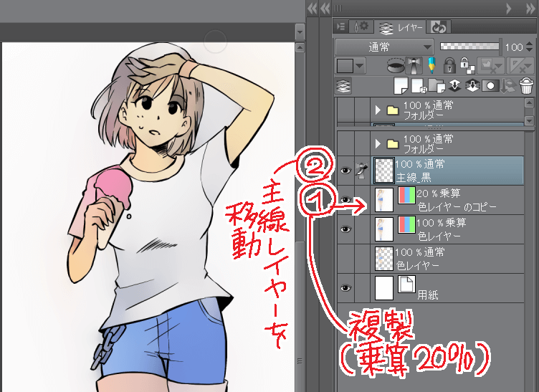
Task: Open the layer palette menu icon
Action: tap(341, 27)
